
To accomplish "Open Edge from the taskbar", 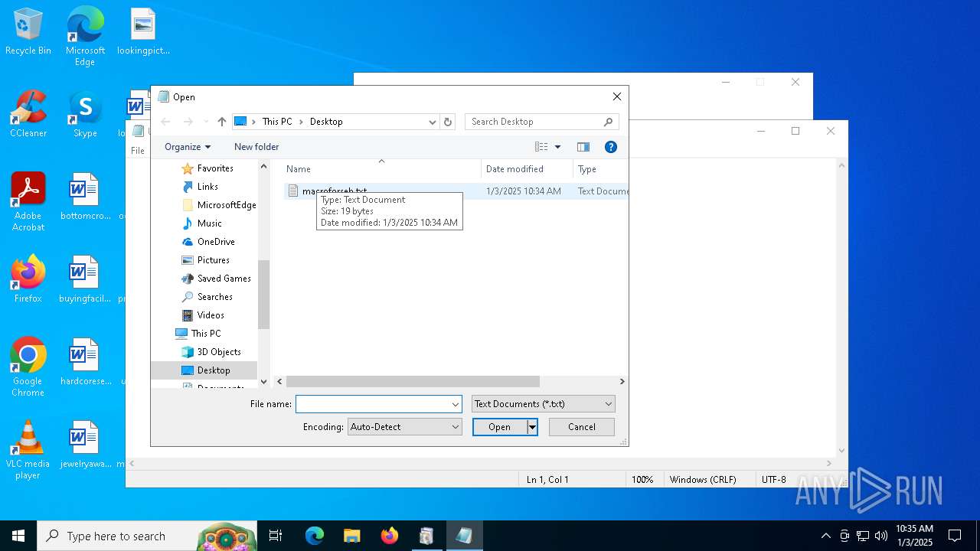I will (x=315, y=536).
